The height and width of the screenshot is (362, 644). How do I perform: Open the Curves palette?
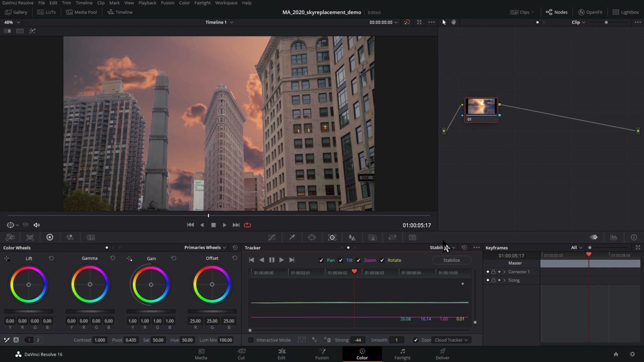pyautogui.click(x=272, y=237)
